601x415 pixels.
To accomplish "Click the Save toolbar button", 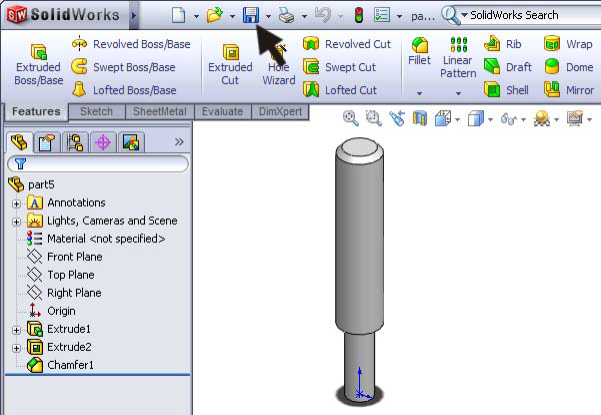I will [x=250, y=16].
